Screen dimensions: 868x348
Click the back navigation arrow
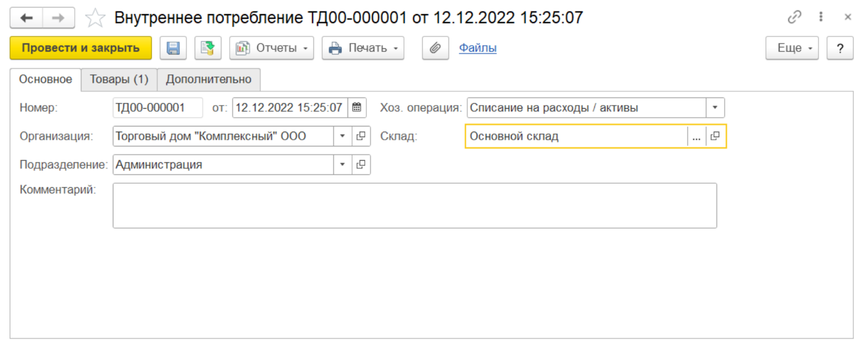tap(27, 18)
